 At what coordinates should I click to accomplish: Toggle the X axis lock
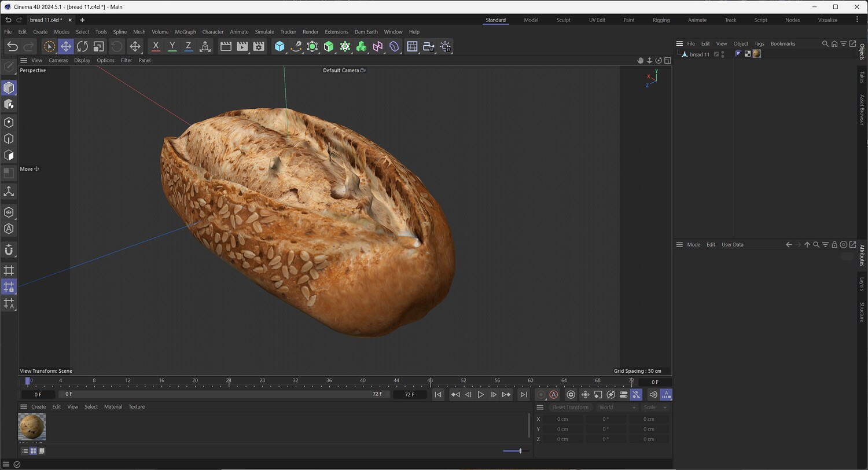pos(156,46)
